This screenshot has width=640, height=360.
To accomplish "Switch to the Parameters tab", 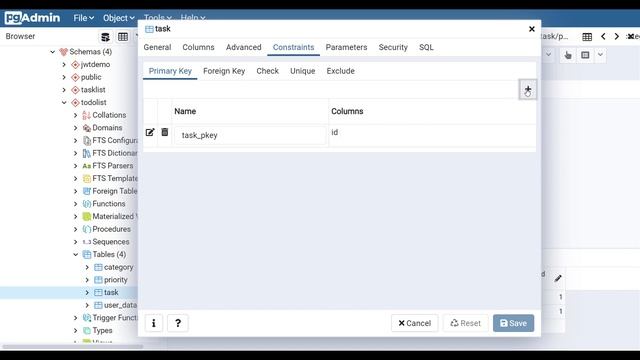I will (x=347, y=47).
